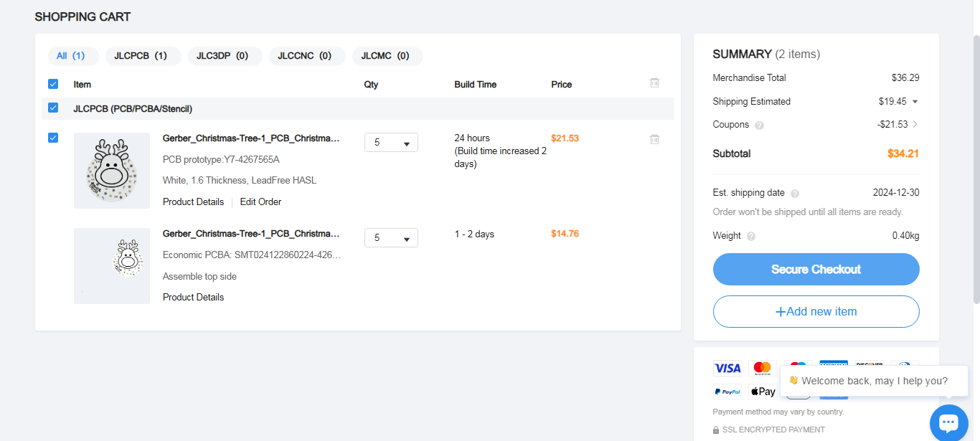
Task: Click the '24 hours' build time text
Action: tap(472, 138)
